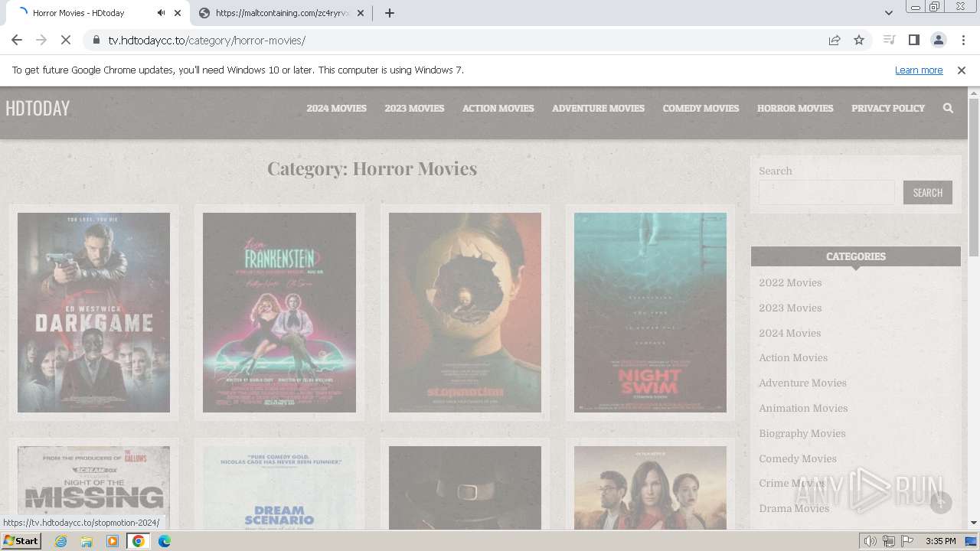This screenshot has width=980, height=551.
Task: Click the taskbar clock 3:35 PM
Action: pyautogui.click(x=940, y=541)
